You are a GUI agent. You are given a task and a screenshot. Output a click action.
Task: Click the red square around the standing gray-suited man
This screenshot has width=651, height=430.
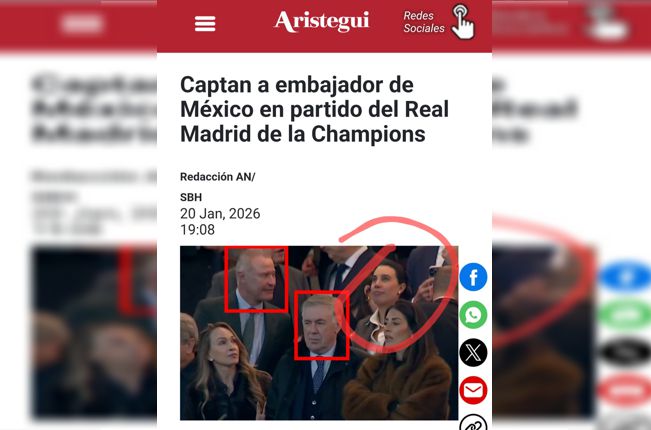pos(256,279)
